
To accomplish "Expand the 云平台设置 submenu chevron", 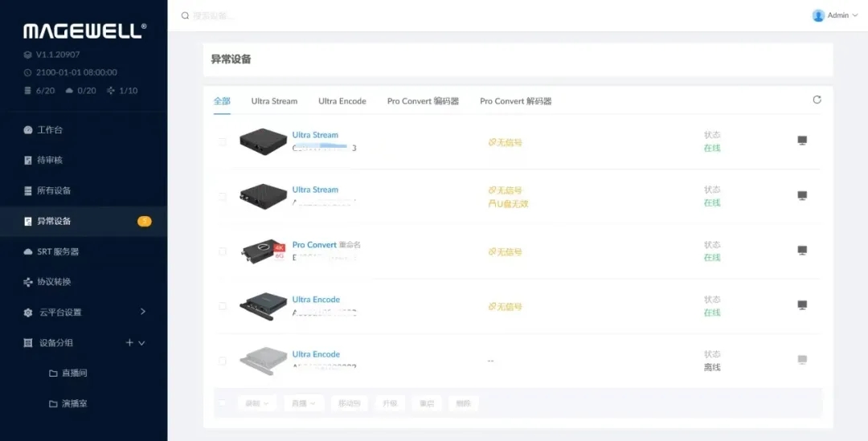I will pyautogui.click(x=142, y=312).
